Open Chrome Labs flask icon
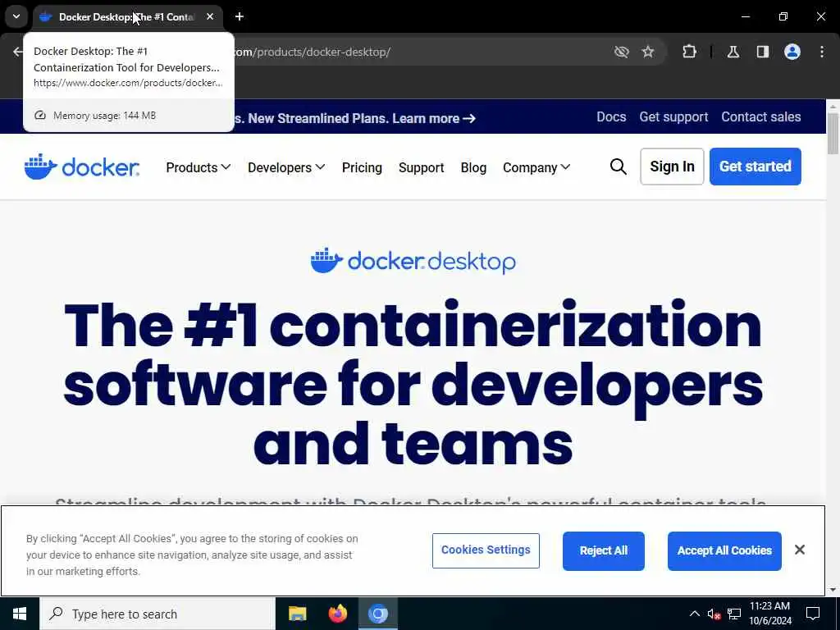This screenshot has width=840, height=630. point(733,52)
